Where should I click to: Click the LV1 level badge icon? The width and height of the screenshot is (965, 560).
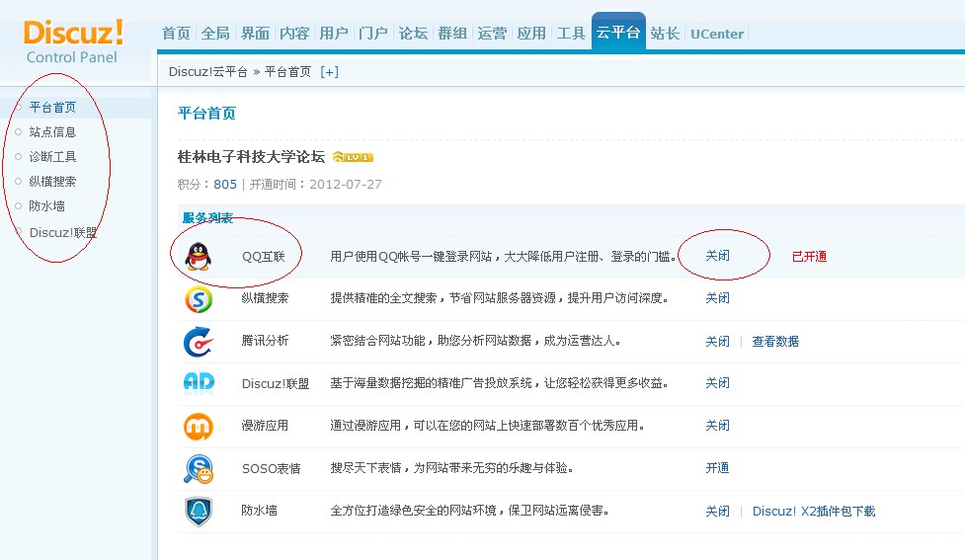pos(353,157)
